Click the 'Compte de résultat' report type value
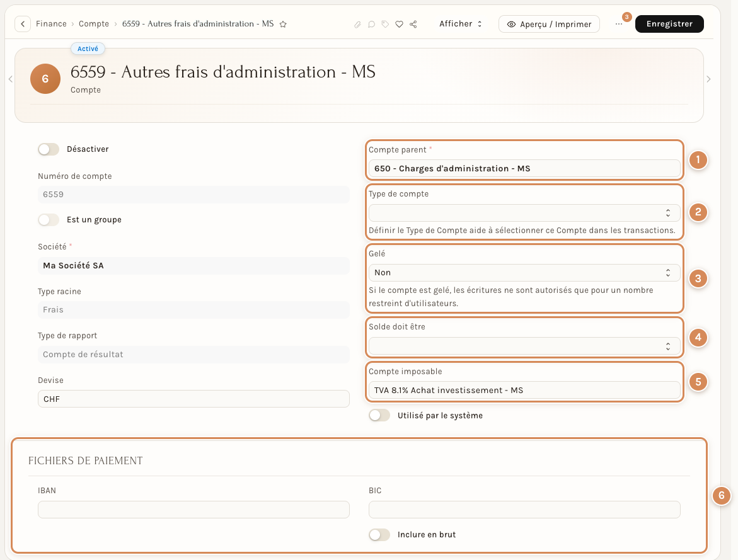The height and width of the screenshot is (560, 738). [x=193, y=355]
